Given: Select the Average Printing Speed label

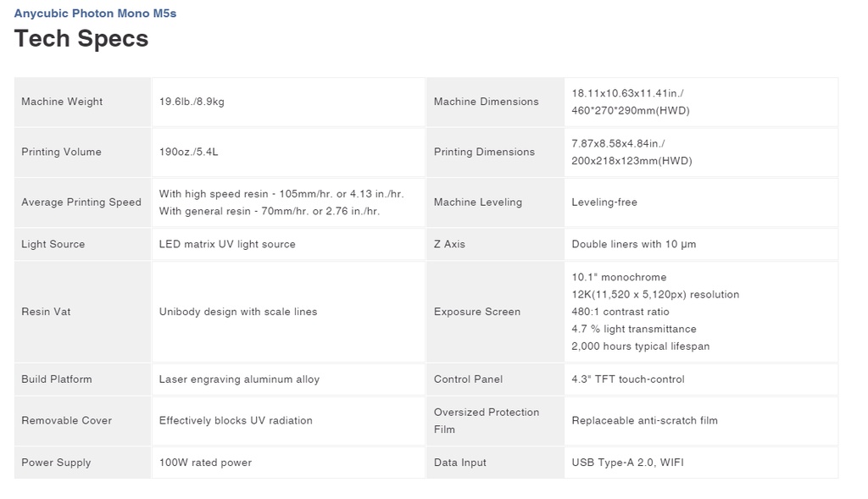Looking at the screenshot, I should [x=81, y=202].
